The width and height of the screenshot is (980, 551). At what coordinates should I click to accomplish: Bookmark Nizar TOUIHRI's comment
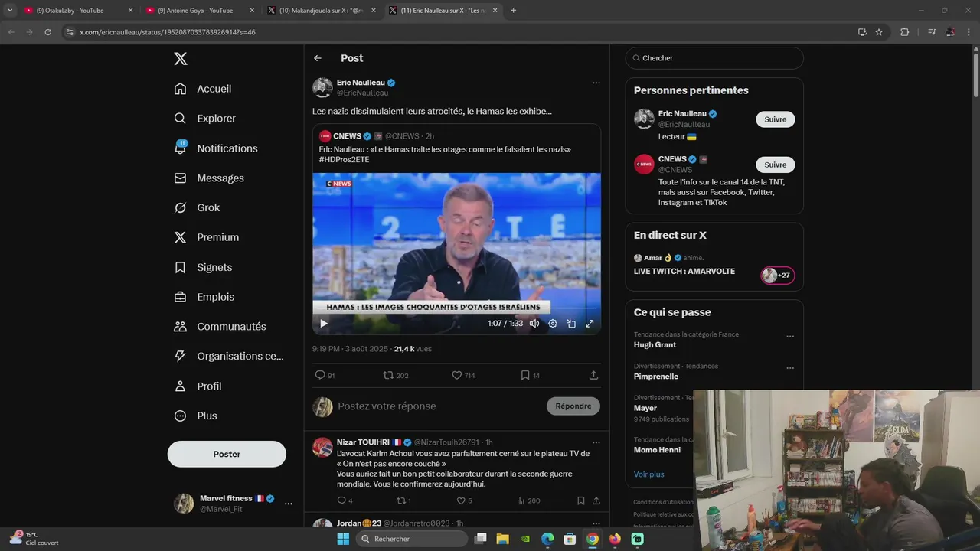[580, 500]
